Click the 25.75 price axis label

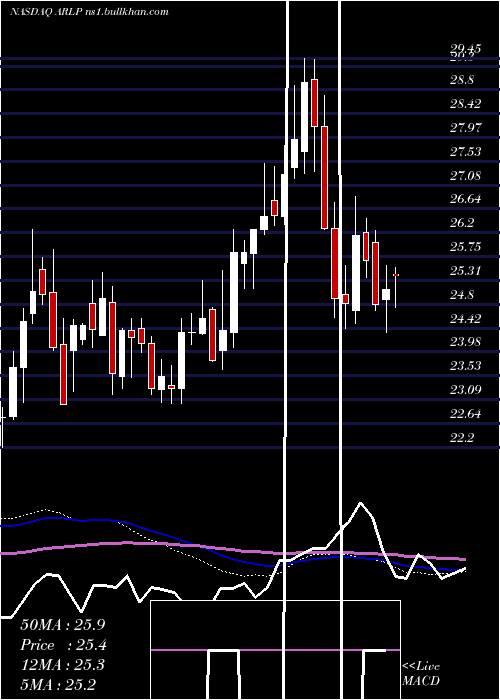(465, 247)
